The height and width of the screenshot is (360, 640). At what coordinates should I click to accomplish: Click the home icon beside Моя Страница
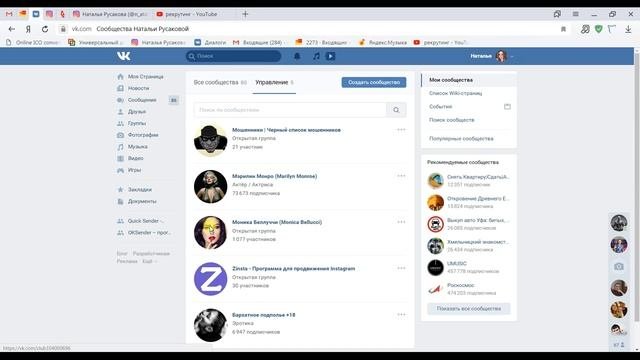[120, 77]
